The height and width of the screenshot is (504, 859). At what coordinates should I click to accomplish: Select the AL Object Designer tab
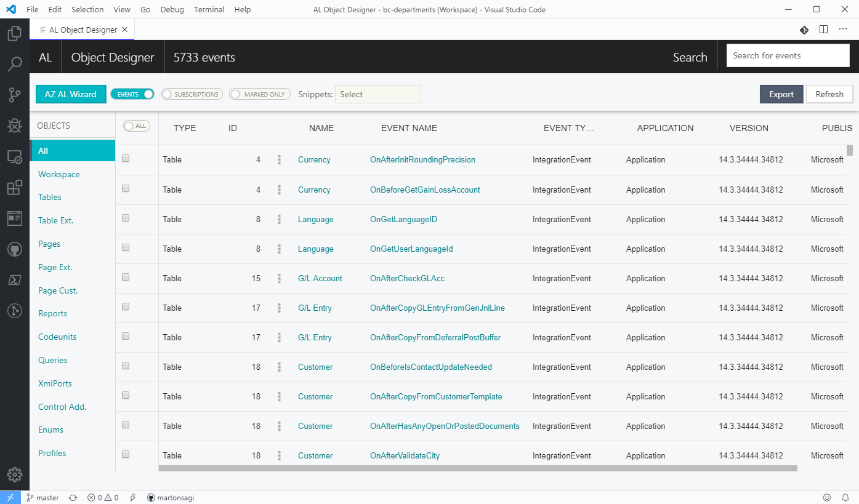(83, 30)
